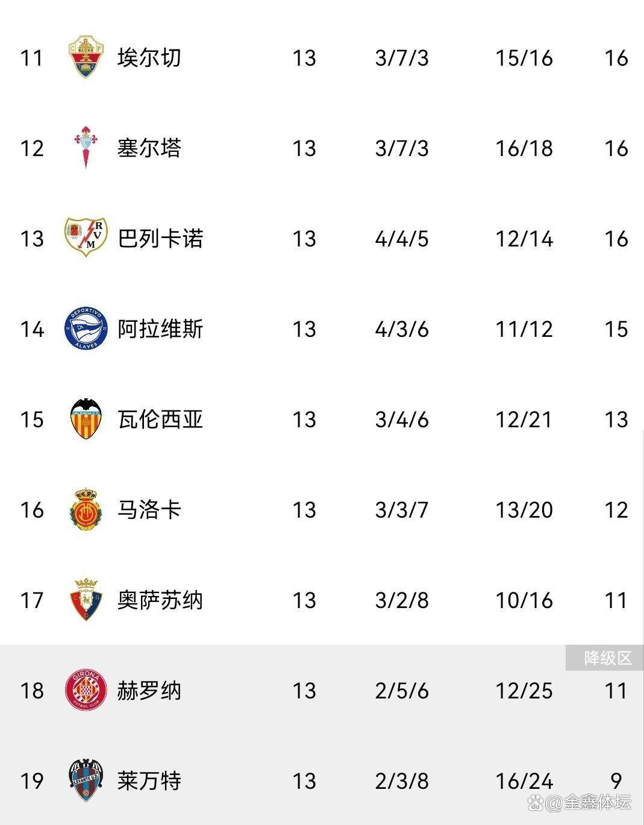Image resolution: width=644 pixels, height=825 pixels.
Task: Open the Deportivo Alavés logo
Action: tap(86, 328)
